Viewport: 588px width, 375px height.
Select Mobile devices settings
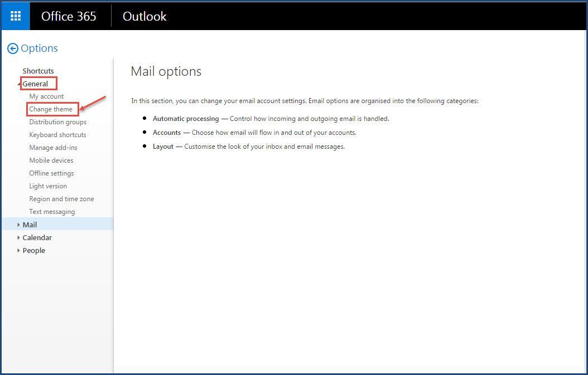click(51, 160)
